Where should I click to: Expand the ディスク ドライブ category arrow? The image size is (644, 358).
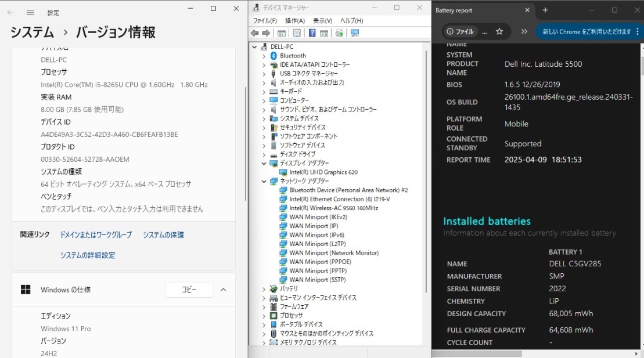[x=264, y=154]
